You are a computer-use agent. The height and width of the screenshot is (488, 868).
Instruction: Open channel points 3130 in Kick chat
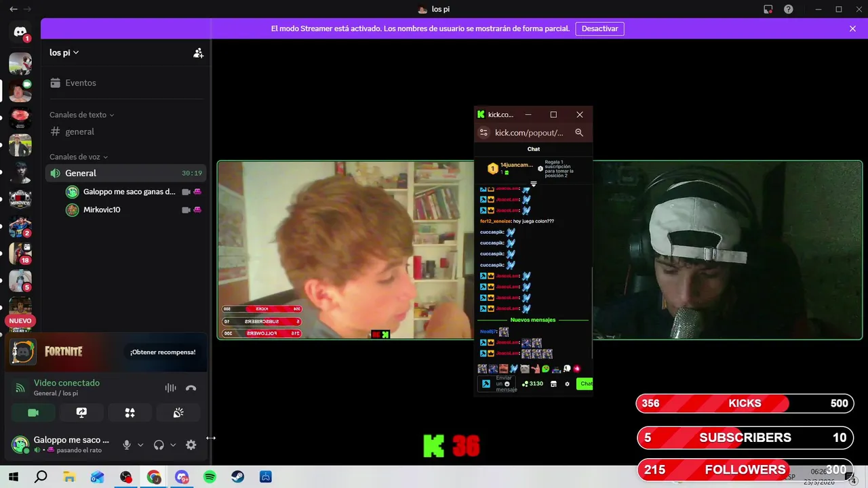tap(532, 384)
